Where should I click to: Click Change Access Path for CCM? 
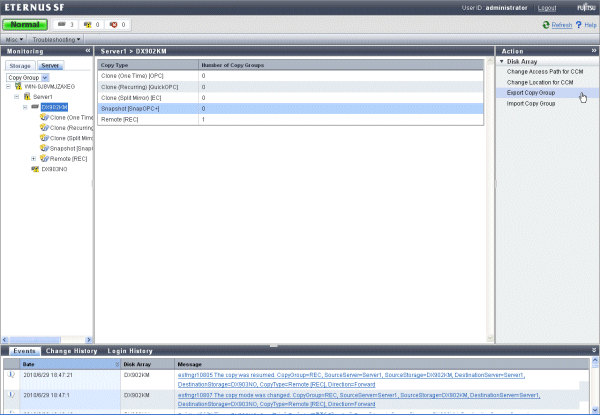click(545, 72)
